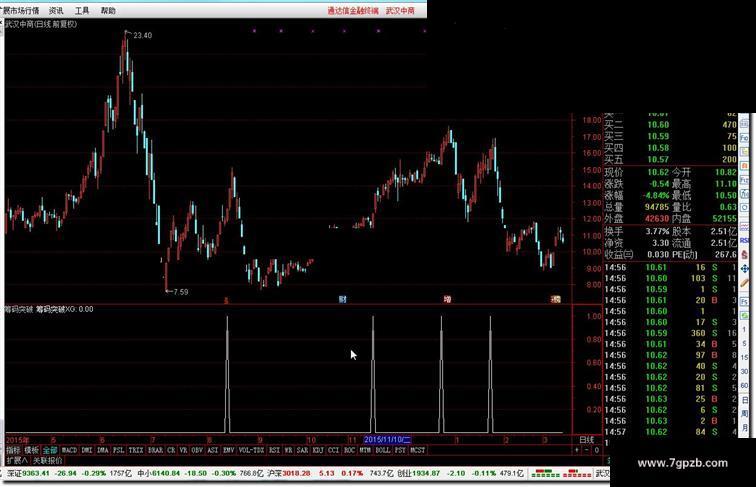This screenshot has width=756, height=487.
Task: Switch to FSL indicator
Action: pos(119,450)
